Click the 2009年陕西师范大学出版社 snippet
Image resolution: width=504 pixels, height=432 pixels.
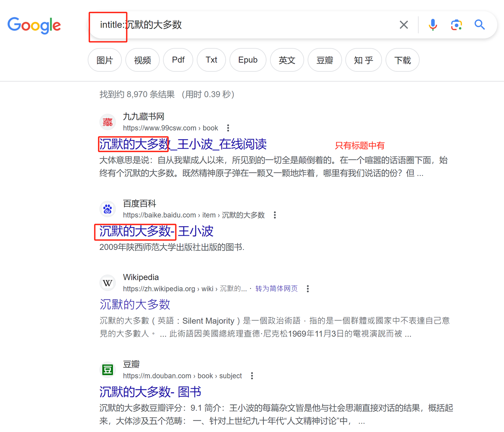(172, 248)
